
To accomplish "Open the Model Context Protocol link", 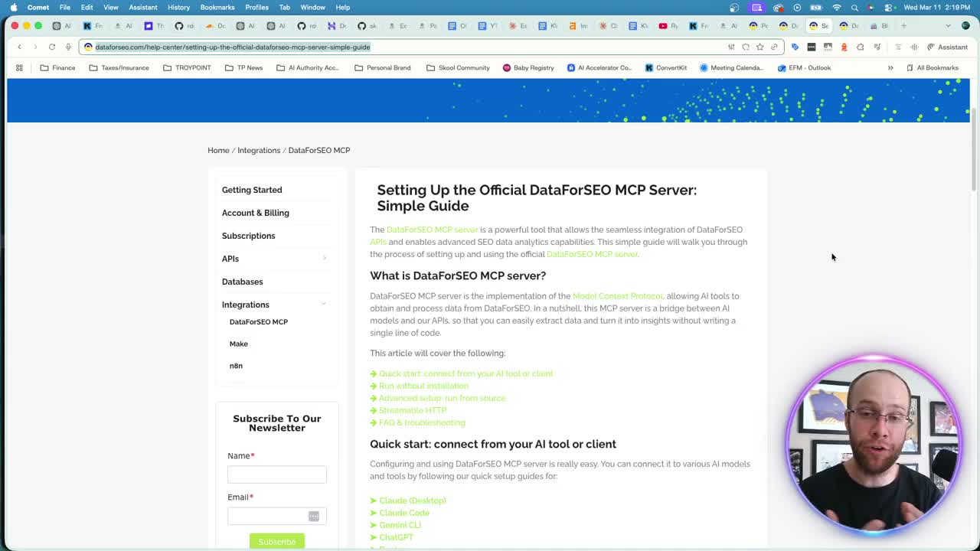I will click(x=618, y=296).
